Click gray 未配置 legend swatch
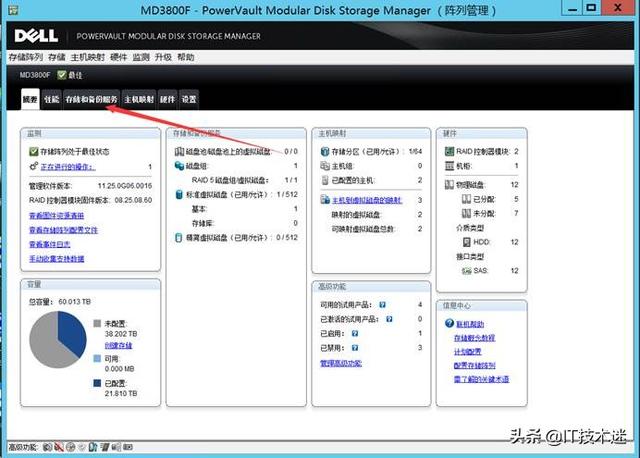This screenshot has height=458, width=640. pyautogui.click(x=97, y=323)
